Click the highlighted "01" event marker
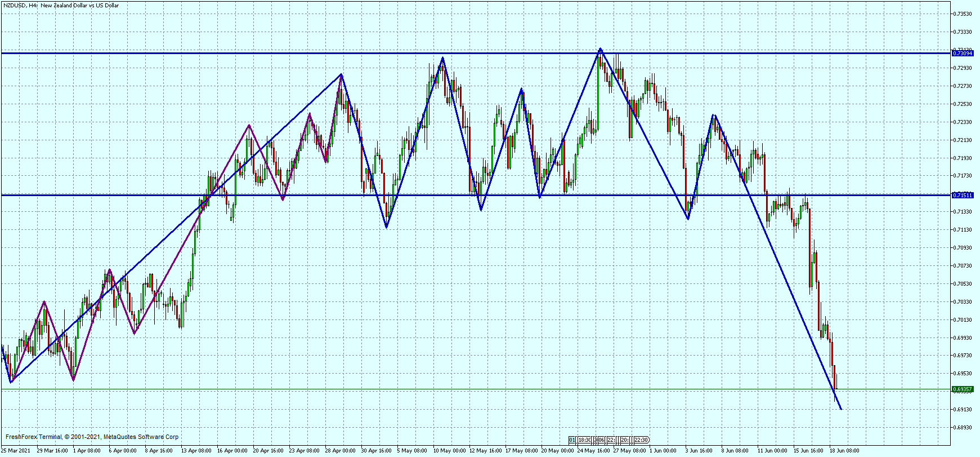The width and height of the screenshot is (980, 457). (572, 440)
